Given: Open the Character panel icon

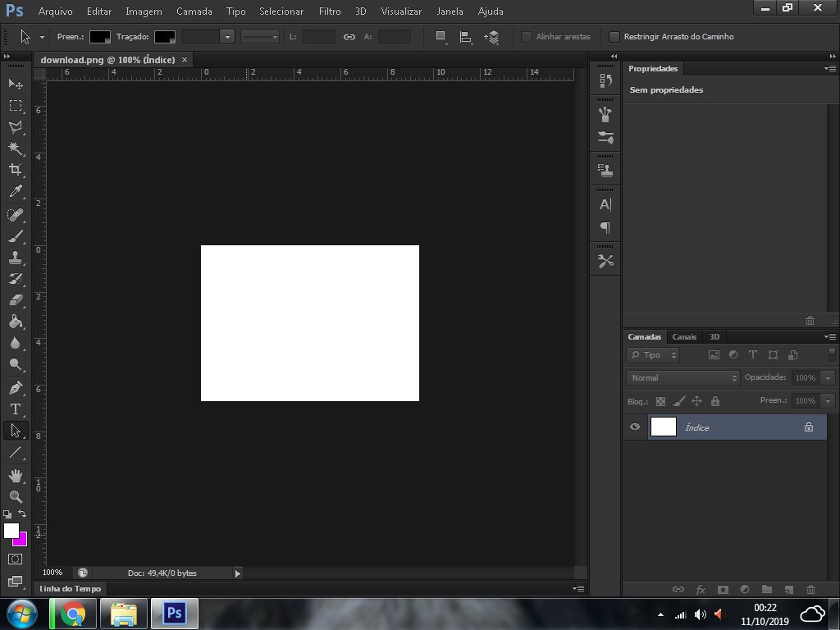Looking at the screenshot, I should tap(605, 204).
